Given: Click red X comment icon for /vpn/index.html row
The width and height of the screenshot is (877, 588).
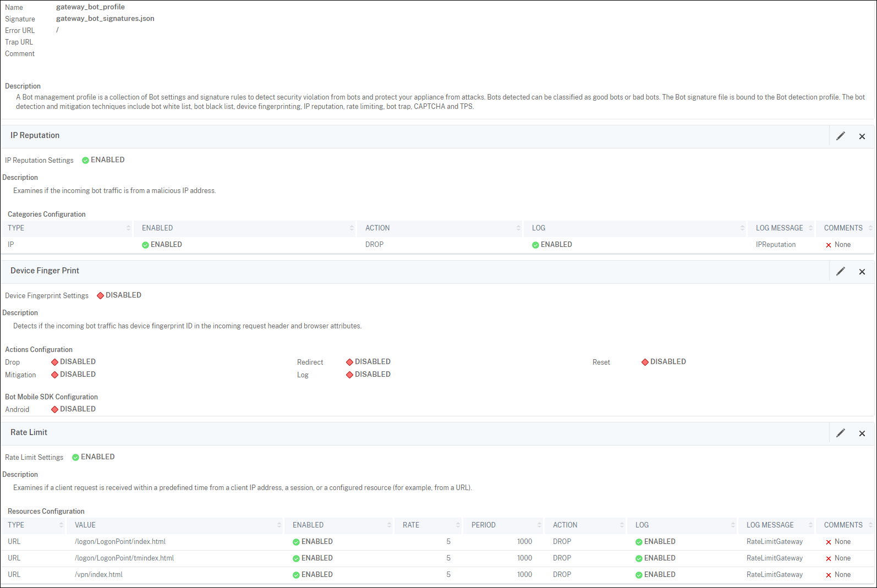Looking at the screenshot, I should (x=828, y=575).
